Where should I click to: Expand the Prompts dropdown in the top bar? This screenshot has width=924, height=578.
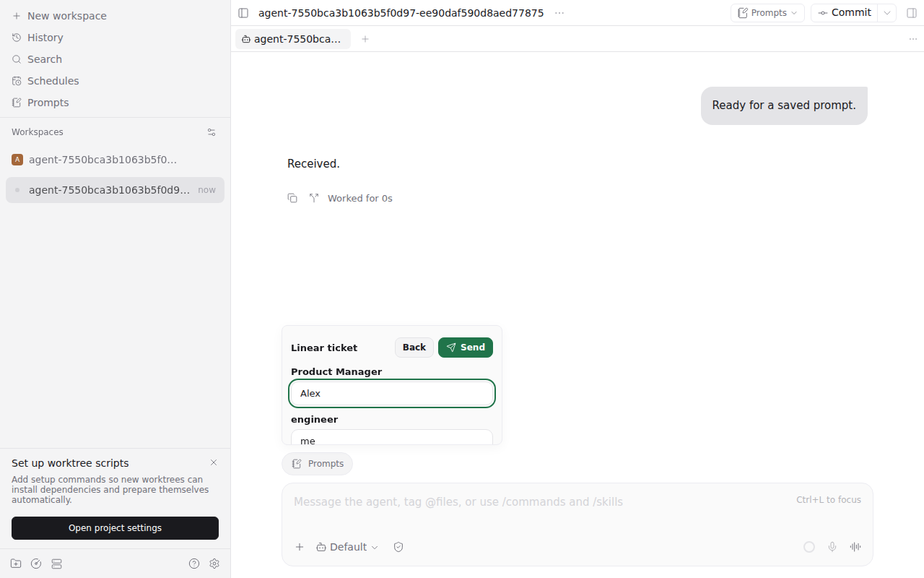click(x=767, y=13)
